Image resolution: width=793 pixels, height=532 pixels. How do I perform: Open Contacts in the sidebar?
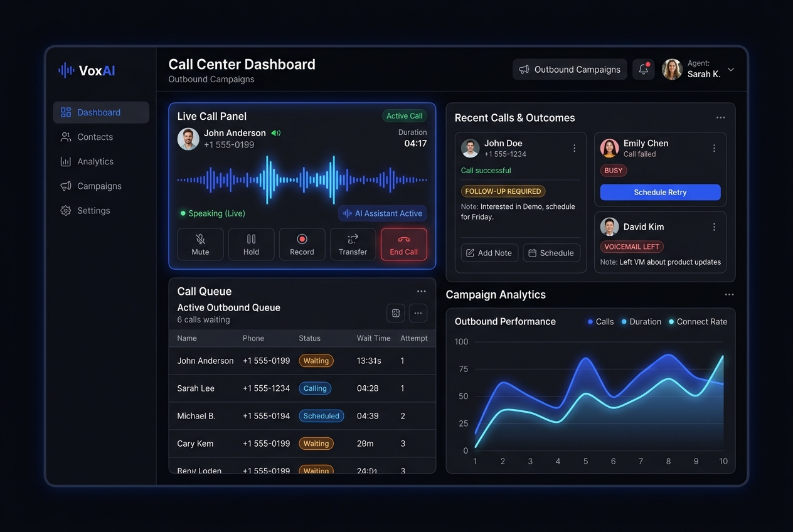tap(87, 137)
